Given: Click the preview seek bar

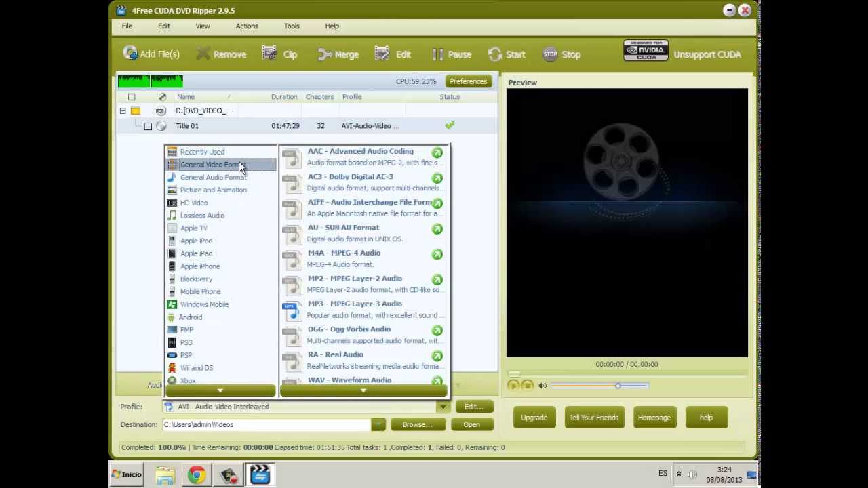Looking at the screenshot, I should point(627,373).
